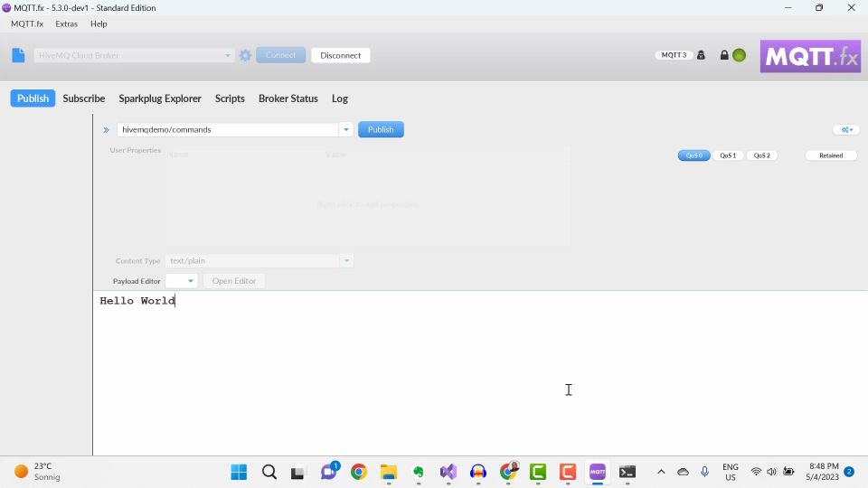This screenshot has height=488, width=868.
Task: Click Open Editor button
Action: click(234, 281)
